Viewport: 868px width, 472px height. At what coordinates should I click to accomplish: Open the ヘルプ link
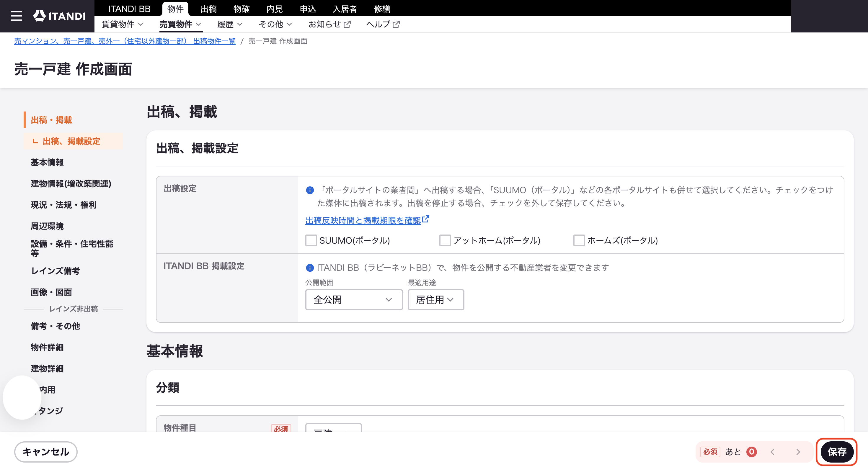(383, 24)
